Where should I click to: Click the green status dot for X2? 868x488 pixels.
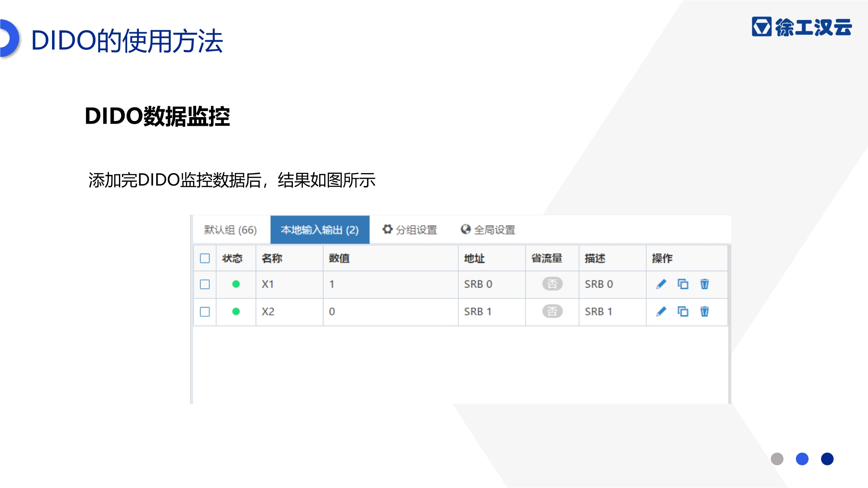click(x=236, y=311)
